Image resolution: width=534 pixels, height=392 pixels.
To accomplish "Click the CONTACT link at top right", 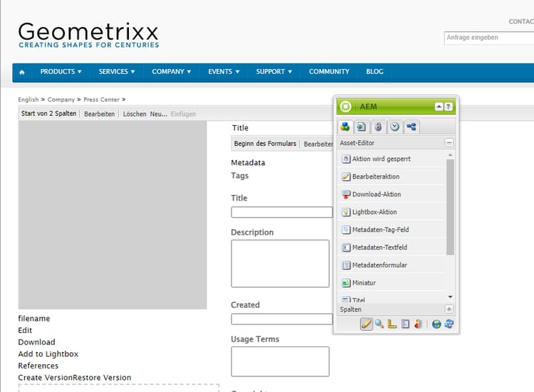I will tap(521, 21).
